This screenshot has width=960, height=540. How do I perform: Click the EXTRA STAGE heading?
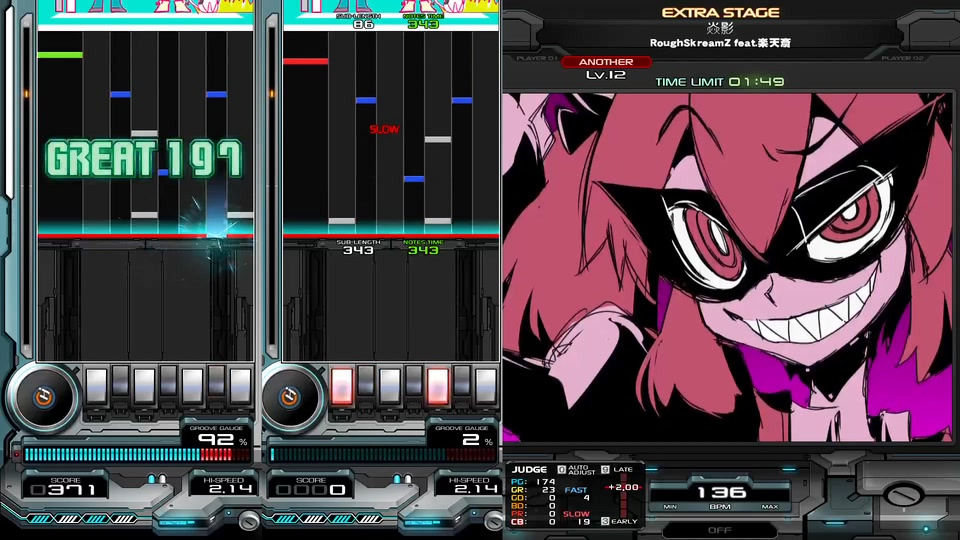[721, 13]
